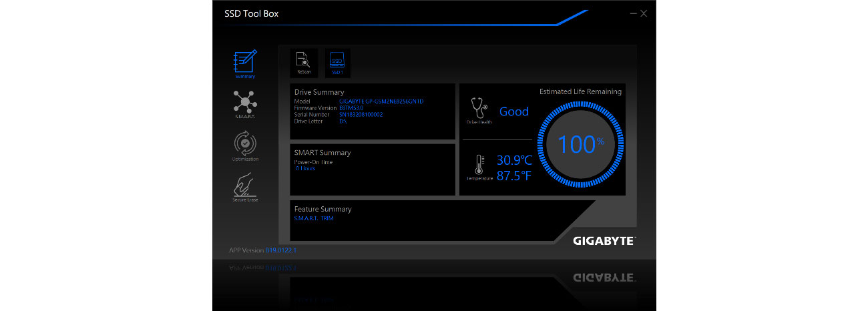
Task: Click the SSD Tool Box title
Action: coord(251,13)
